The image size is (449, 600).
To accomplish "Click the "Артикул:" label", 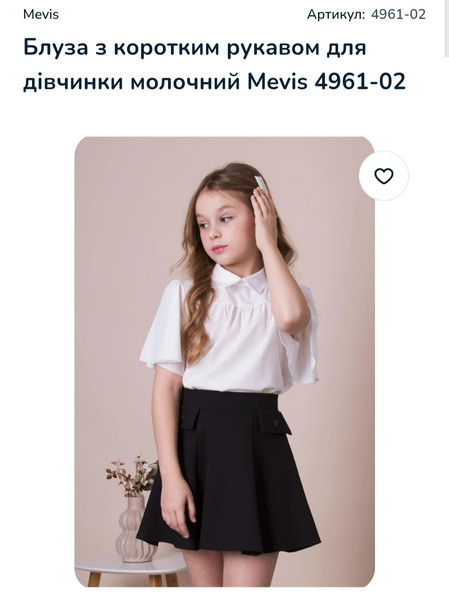I will coord(336,15).
